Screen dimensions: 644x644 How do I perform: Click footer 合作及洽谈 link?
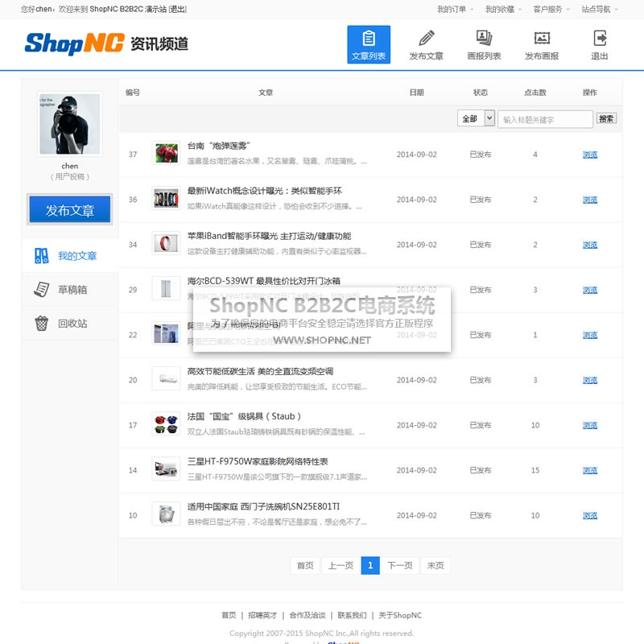coord(308,615)
